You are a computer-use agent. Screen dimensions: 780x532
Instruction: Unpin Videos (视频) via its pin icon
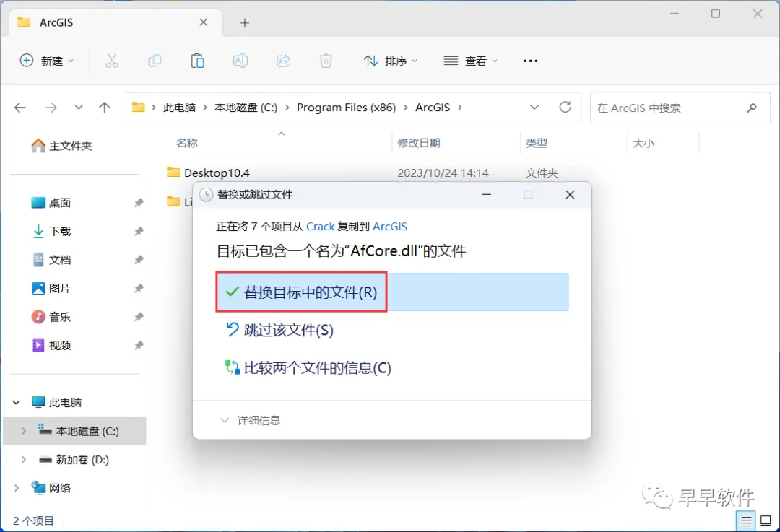(x=139, y=345)
